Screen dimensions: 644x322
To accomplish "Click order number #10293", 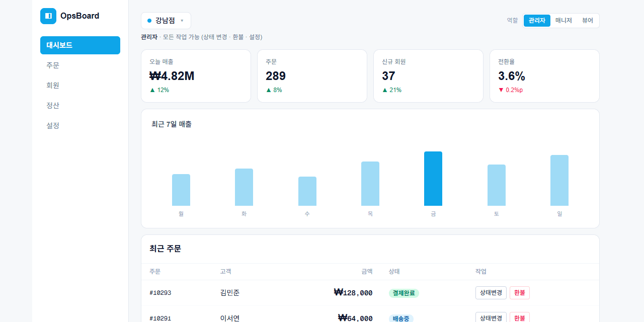I will click(160, 293).
